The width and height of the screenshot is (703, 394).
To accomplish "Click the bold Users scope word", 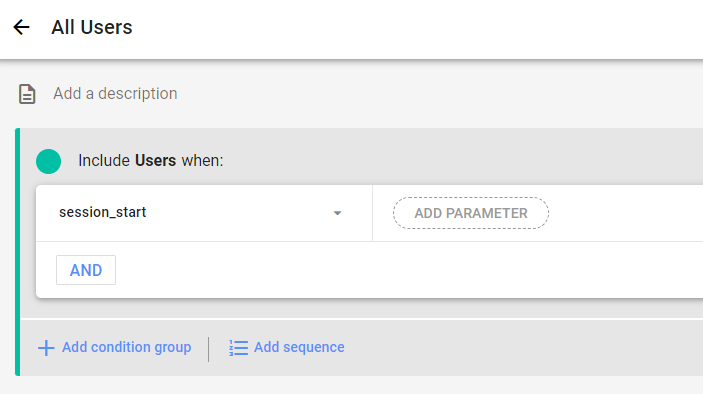I will tap(155, 160).
